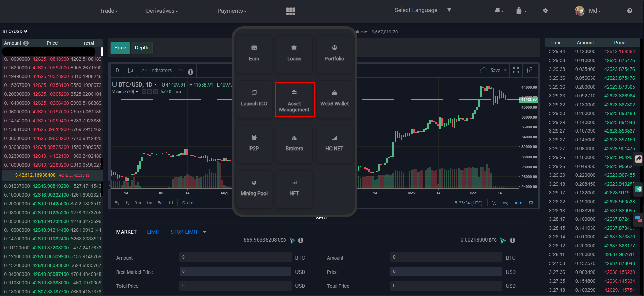The image size is (644, 296).
Task: Switch to the Depth chart tab
Action: pyautogui.click(x=142, y=48)
